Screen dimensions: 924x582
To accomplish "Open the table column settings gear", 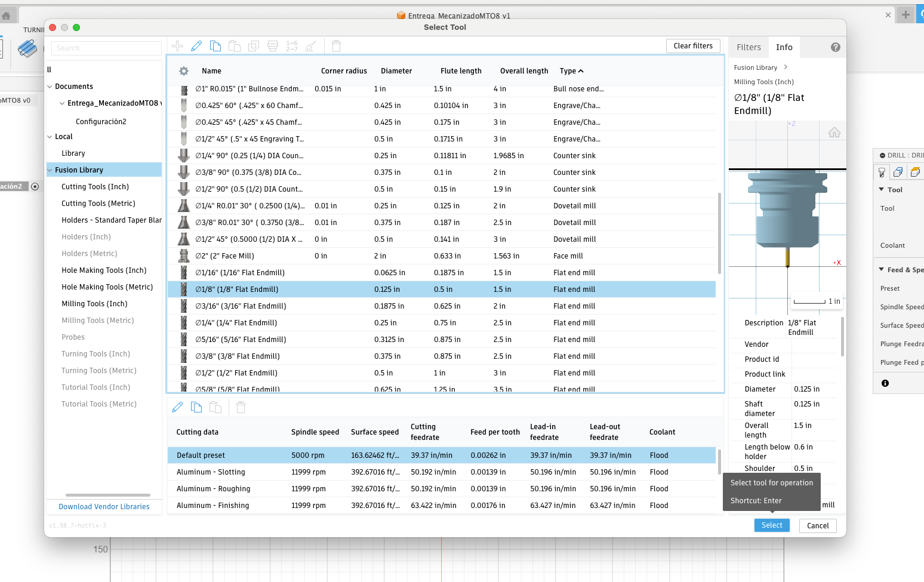I will pyautogui.click(x=184, y=71).
